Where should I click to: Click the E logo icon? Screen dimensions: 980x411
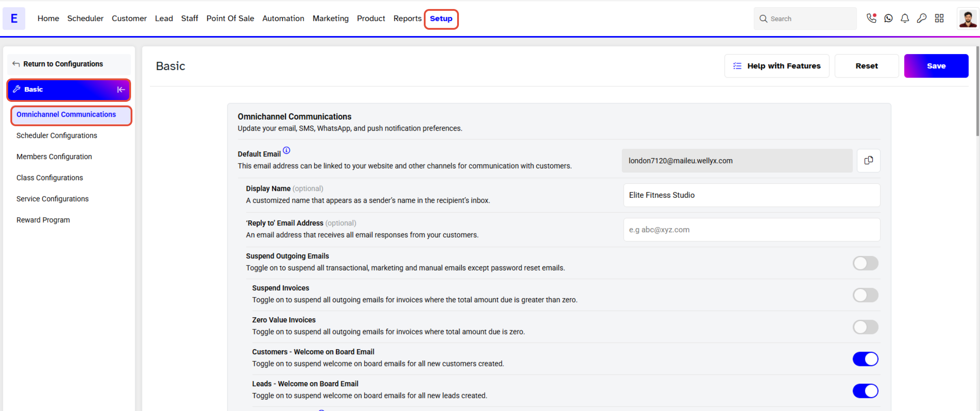14,18
